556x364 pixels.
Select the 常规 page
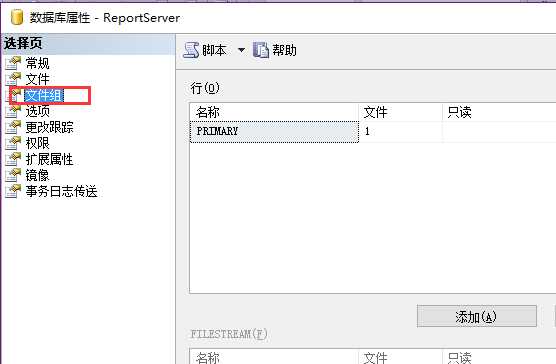click(x=37, y=63)
